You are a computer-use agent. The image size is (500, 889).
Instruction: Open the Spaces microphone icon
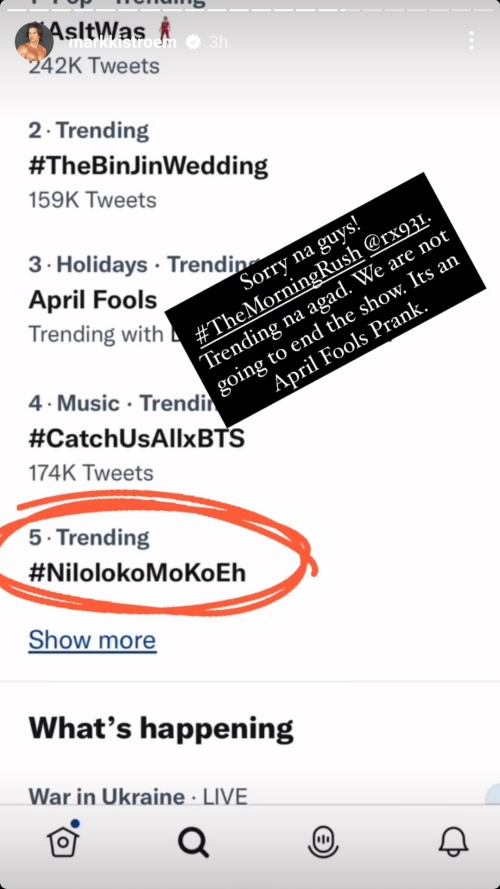(x=323, y=841)
